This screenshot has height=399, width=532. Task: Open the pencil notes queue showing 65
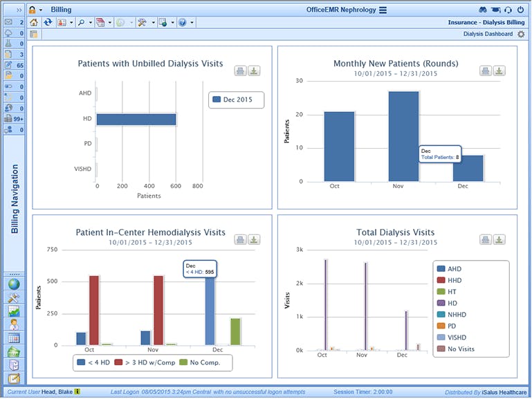(14, 65)
